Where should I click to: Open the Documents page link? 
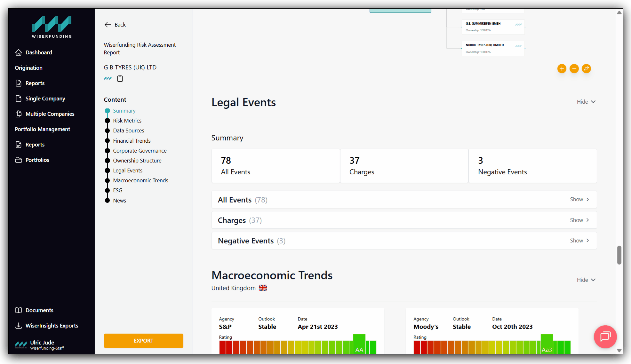pos(39,310)
